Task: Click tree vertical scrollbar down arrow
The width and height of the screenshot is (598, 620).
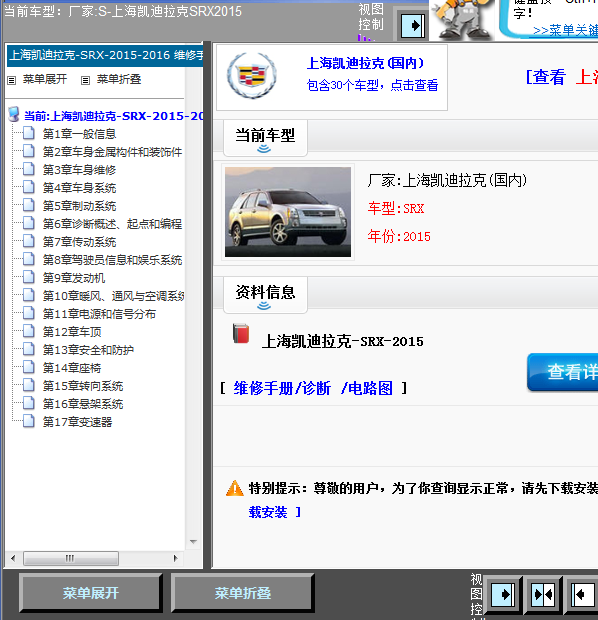Action: pyautogui.click(x=193, y=542)
